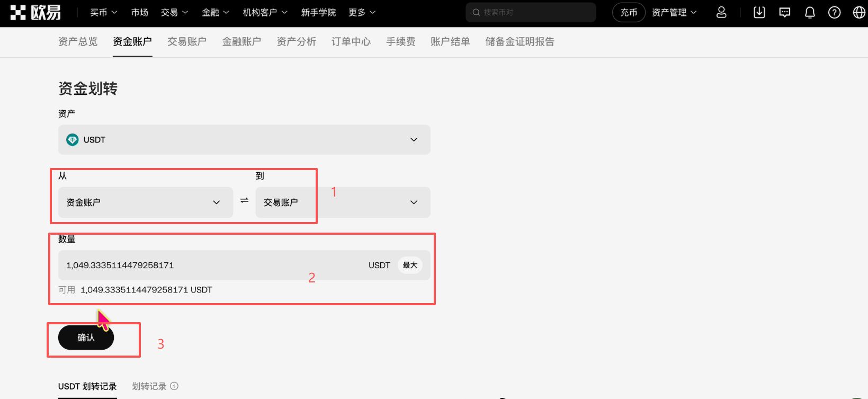
Task: Focus the 搜索币对 search field
Action: (x=531, y=12)
